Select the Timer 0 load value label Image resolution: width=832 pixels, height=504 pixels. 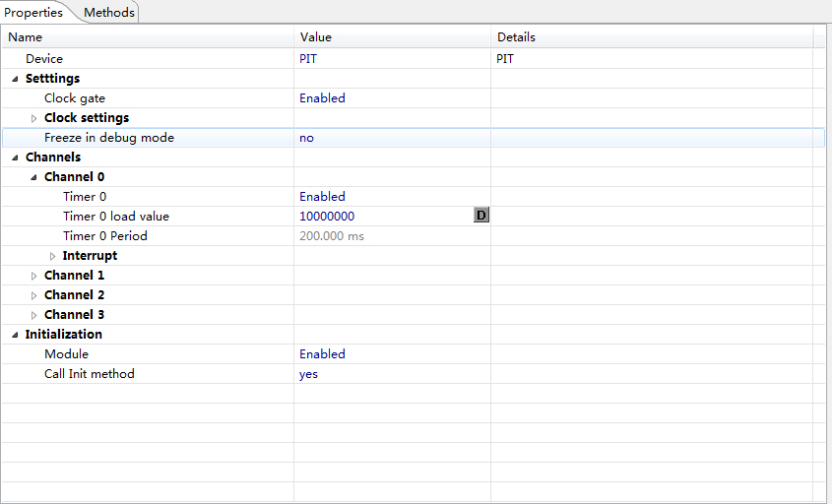point(116,217)
